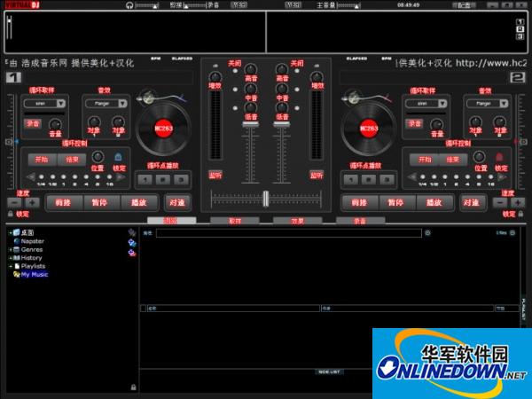Click padlock icon at bottom of folder panel

click(x=134, y=387)
